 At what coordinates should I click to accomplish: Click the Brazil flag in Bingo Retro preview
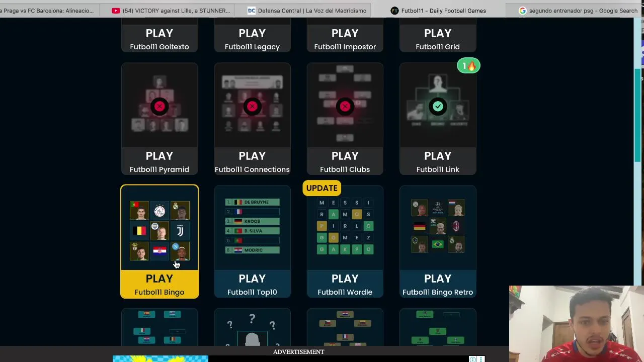438,244
